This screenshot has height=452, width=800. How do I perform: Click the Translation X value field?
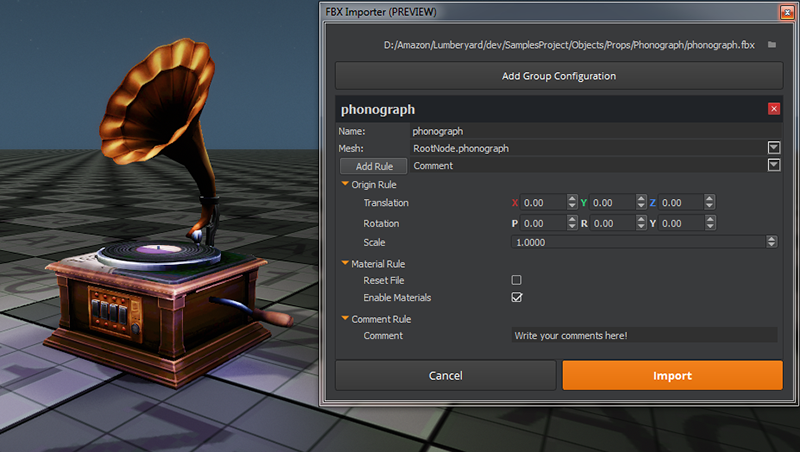tap(543, 203)
